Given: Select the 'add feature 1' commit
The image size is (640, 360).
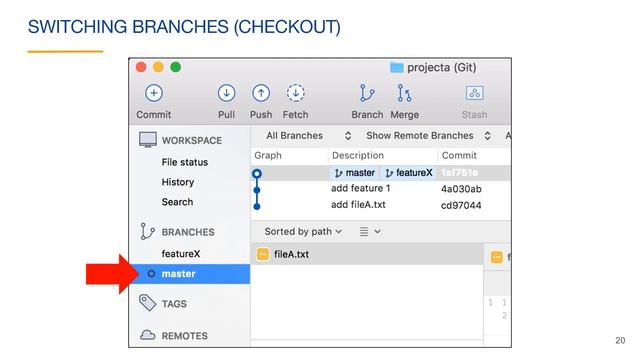Looking at the screenshot, I should click(x=360, y=188).
